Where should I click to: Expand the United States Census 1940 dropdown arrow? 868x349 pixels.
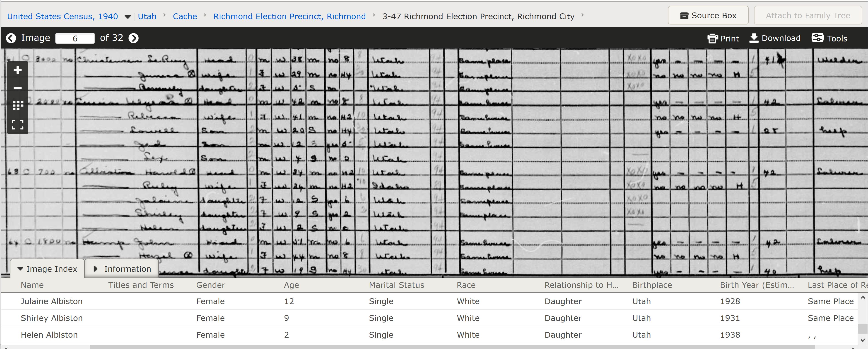point(127,17)
